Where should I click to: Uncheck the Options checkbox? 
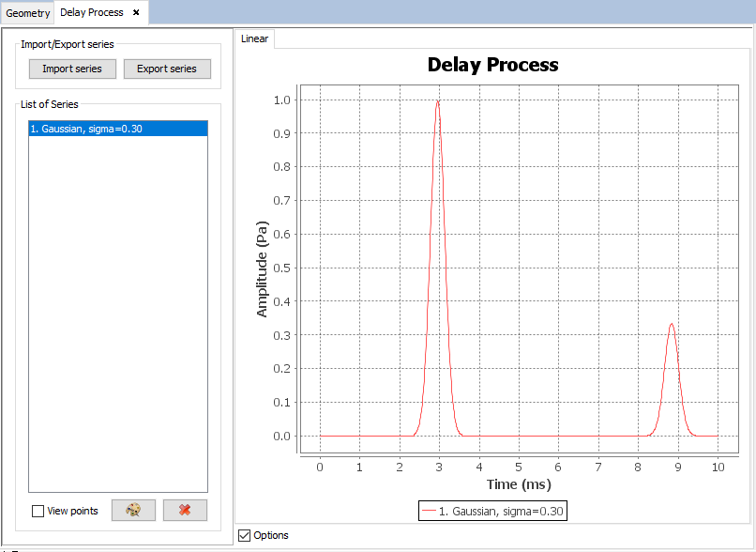click(x=246, y=535)
